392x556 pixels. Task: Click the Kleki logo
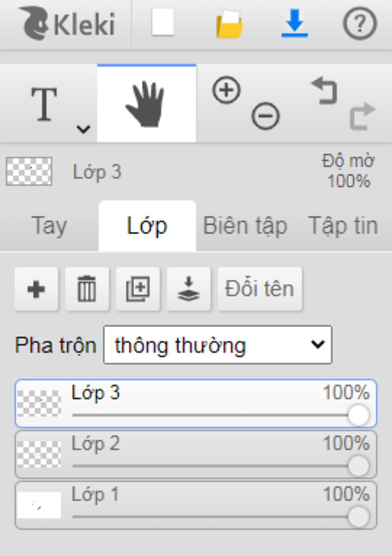pos(67,24)
